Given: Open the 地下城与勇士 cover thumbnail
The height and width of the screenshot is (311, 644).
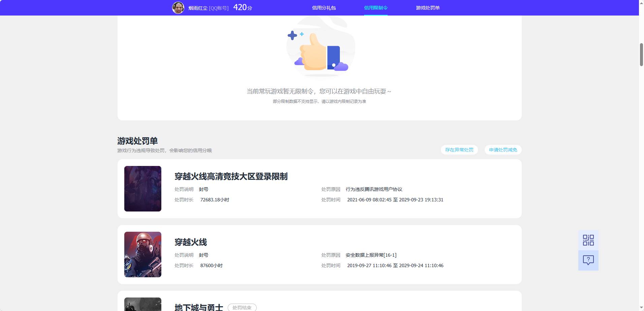Looking at the screenshot, I should (143, 304).
